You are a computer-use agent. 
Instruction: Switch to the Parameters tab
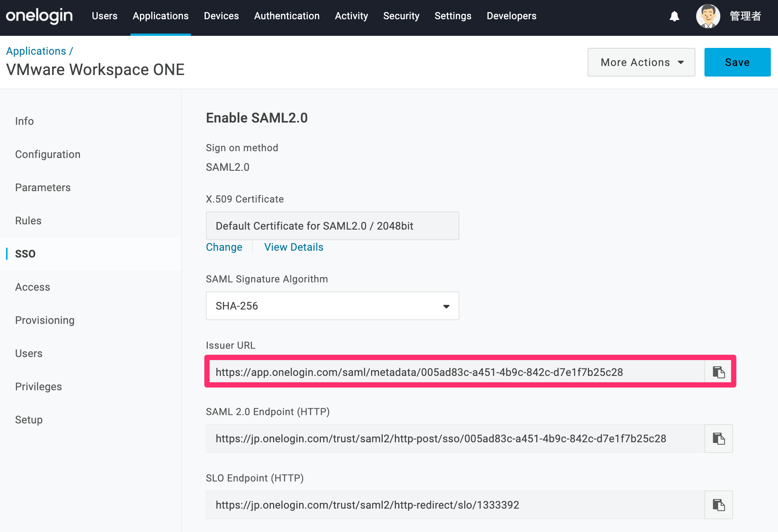[x=43, y=187]
